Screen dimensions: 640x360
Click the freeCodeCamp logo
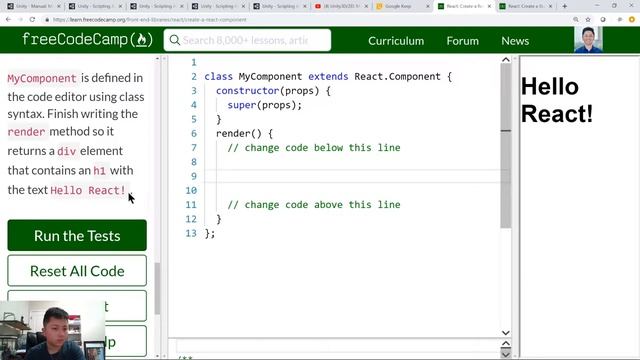pyautogui.click(x=87, y=40)
